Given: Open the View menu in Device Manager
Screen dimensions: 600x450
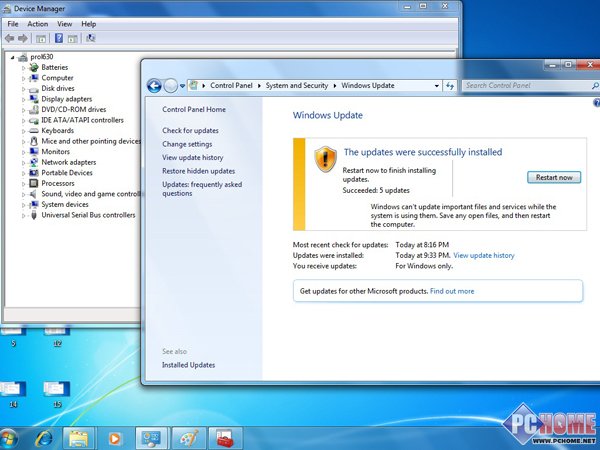Looking at the screenshot, I should pyautogui.click(x=65, y=24).
